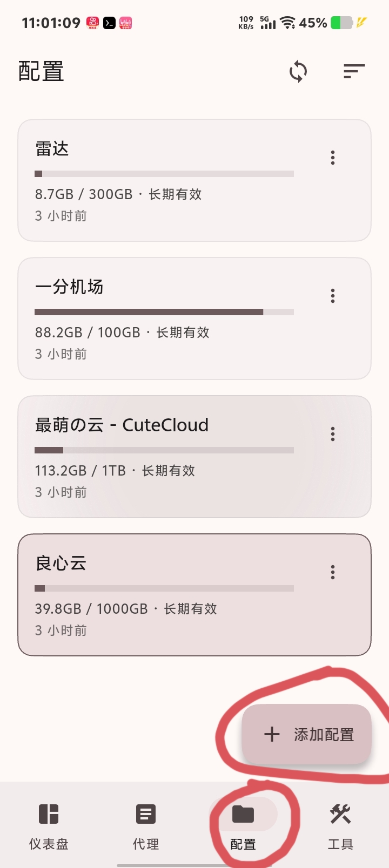Tap the 配置 folder icon in navigation
Image resolution: width=389 pixels, height=868 pixels.
pyautogui.click(x=243, y=814)
